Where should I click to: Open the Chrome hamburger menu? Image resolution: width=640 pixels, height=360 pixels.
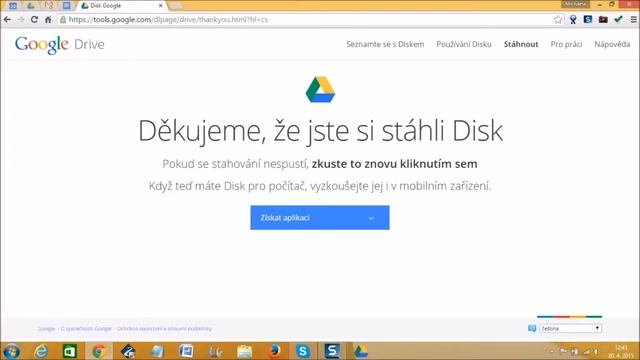click(x=633, y=20)
